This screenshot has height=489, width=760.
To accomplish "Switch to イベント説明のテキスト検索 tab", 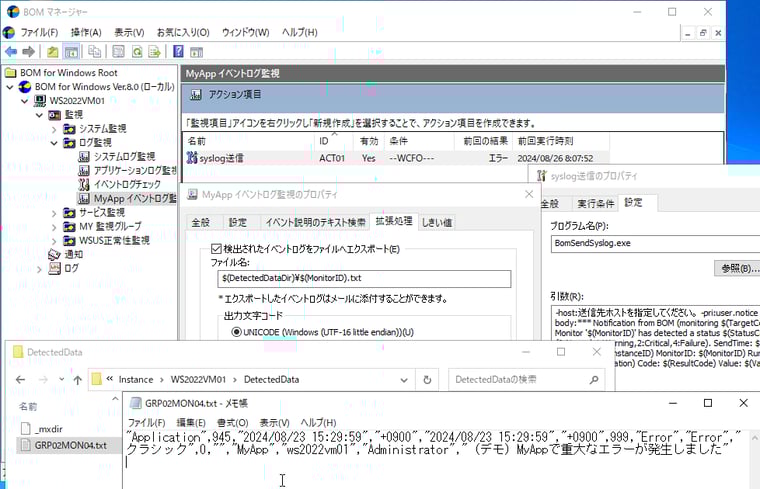I will [x=315, y=222].
